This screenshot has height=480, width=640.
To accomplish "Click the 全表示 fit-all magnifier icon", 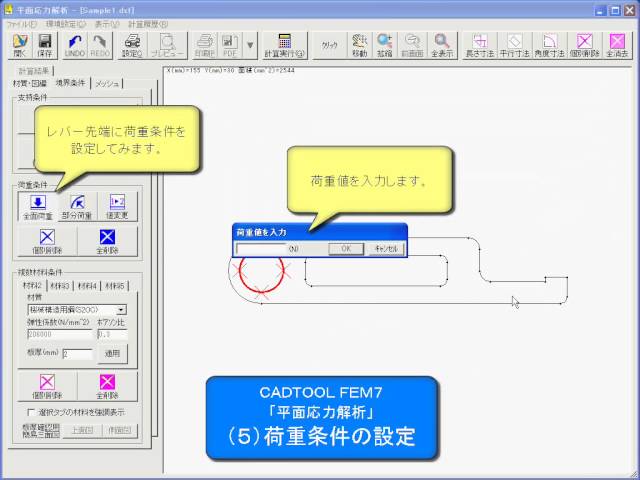I will pos(442,46).
